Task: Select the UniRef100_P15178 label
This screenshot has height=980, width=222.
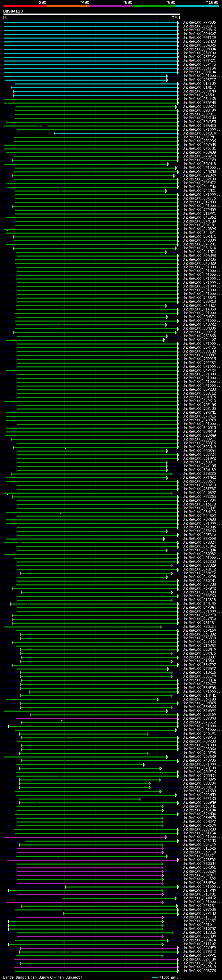Action: (x=199, y=505)
